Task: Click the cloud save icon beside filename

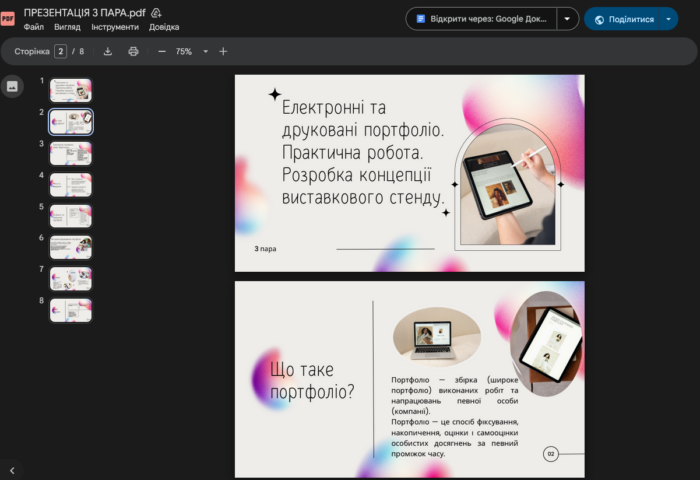Action: click(157, 12)
